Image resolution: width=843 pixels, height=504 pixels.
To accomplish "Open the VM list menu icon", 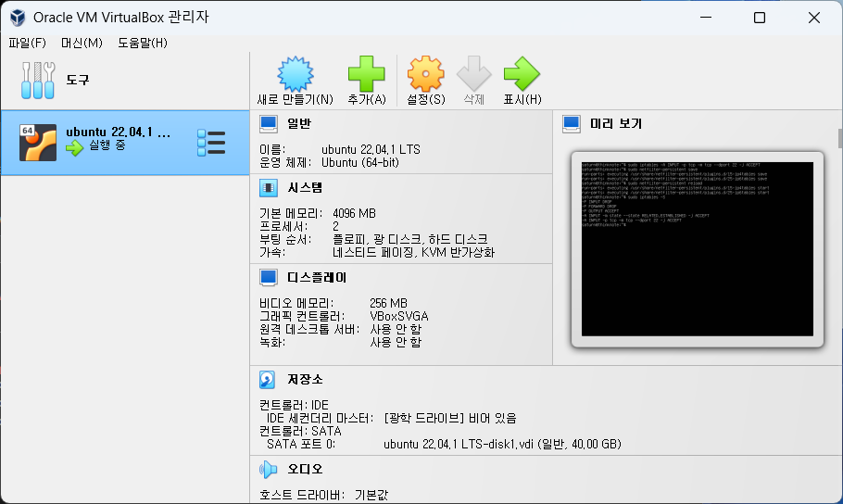I will pyautogui.click(x=211, y=143).
